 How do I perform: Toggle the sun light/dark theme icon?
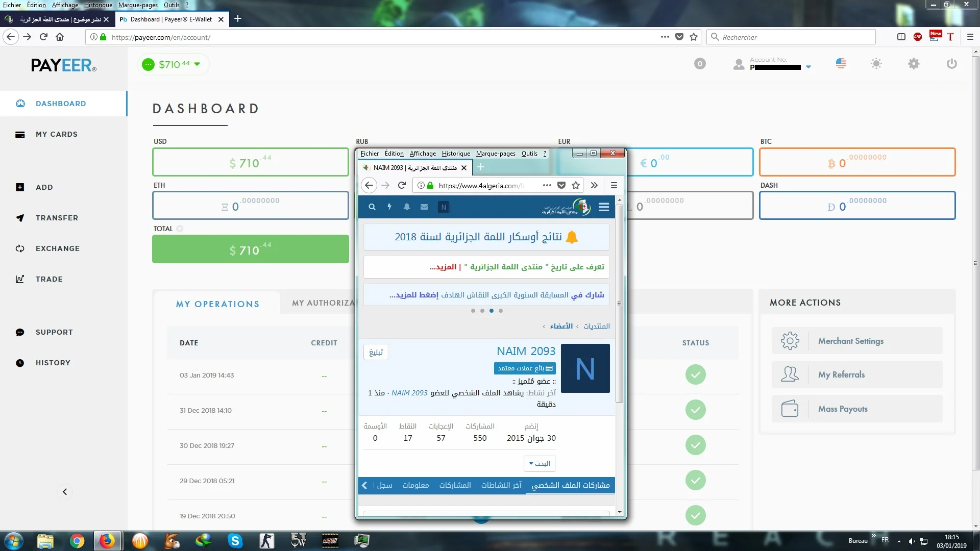tap(876, 64)
